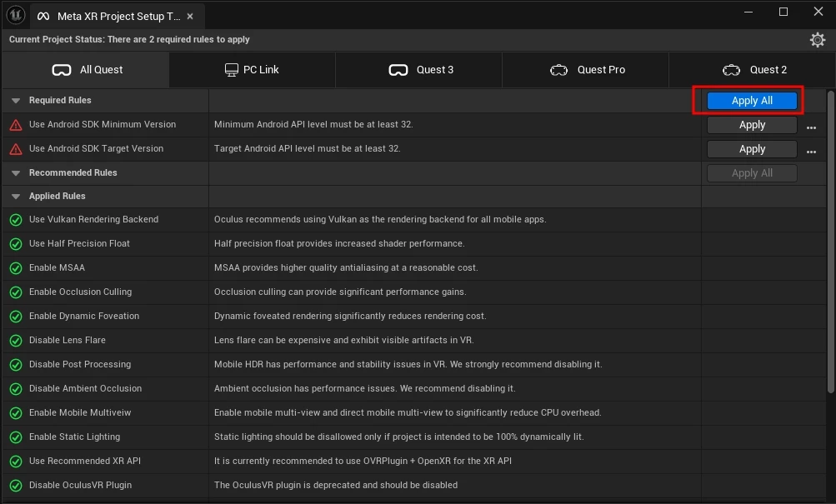Apply the Android SDK Target Version rule
The height and width of the screenshot is (504, 836).
pos(752,149)
